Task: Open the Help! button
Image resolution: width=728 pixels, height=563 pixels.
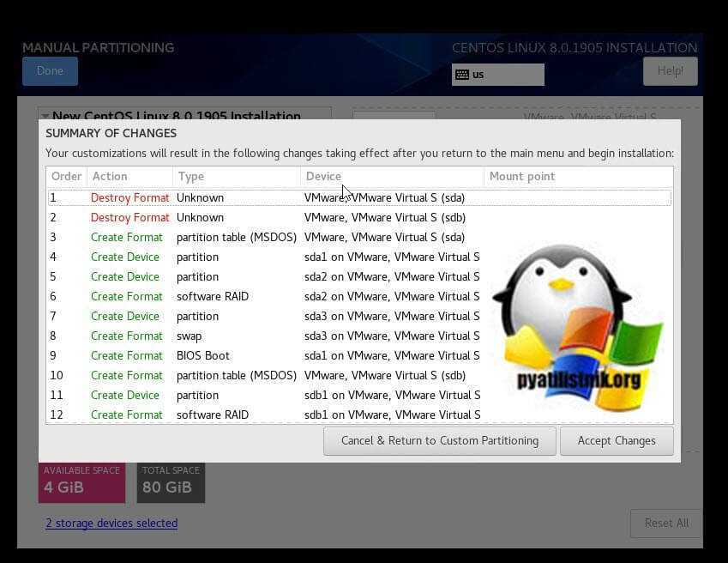Action: pos(670,71)
